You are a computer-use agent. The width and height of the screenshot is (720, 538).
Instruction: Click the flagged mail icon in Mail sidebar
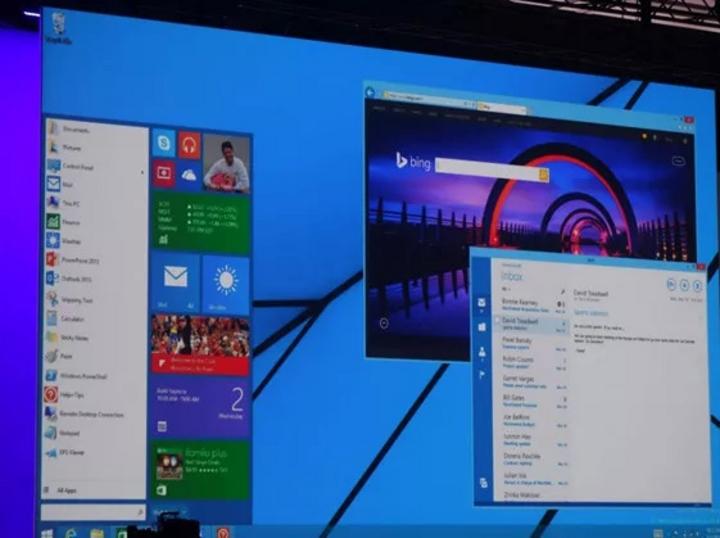(x=482, y=375)
